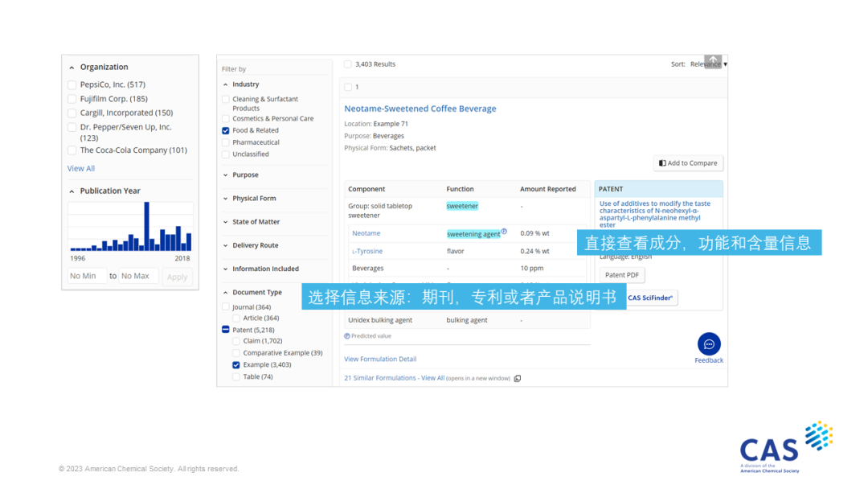
Task: Check the Fujifilm Corp. checkbox
Action: [x=72, y=99]
